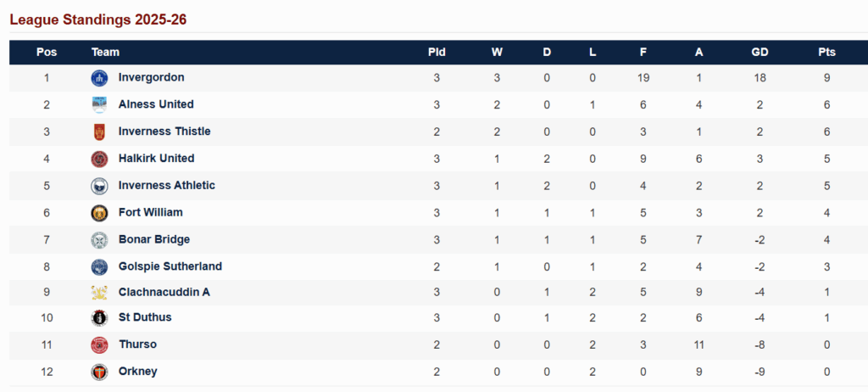Click the League Standings 2025-26 heading
868x392 pixels.
98,20
